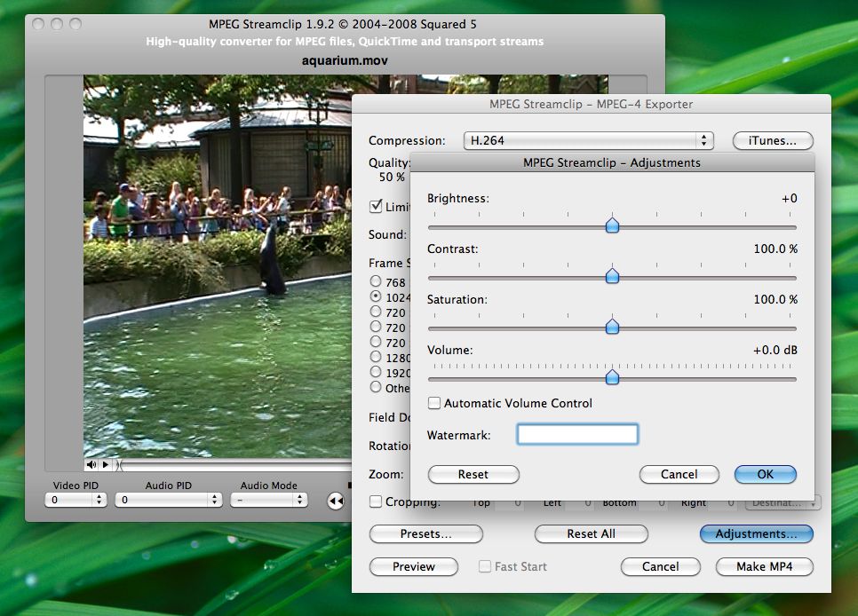Click the iTunes... button
858x616 pixels.
773,140
